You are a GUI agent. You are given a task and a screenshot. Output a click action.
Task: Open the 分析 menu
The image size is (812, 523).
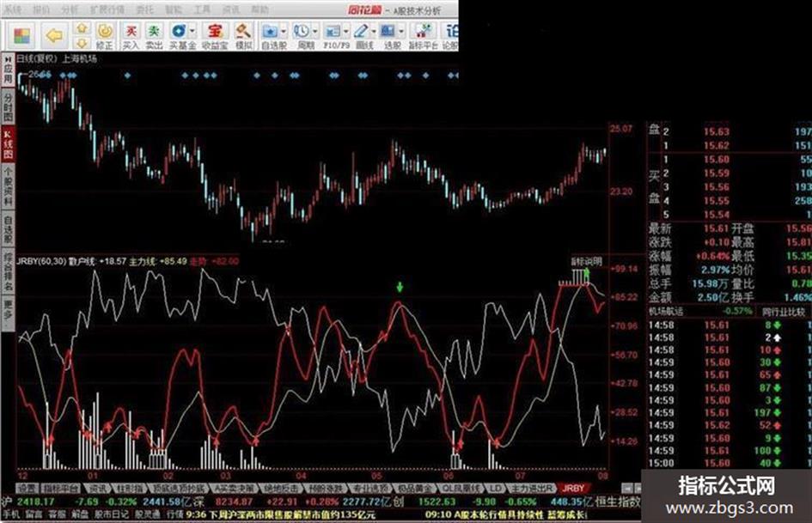70,9
